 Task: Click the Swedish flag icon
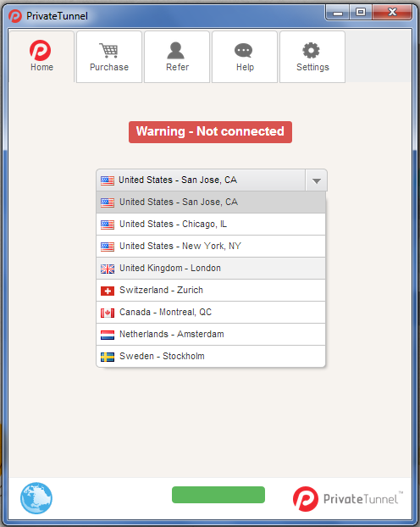point(108,357)
